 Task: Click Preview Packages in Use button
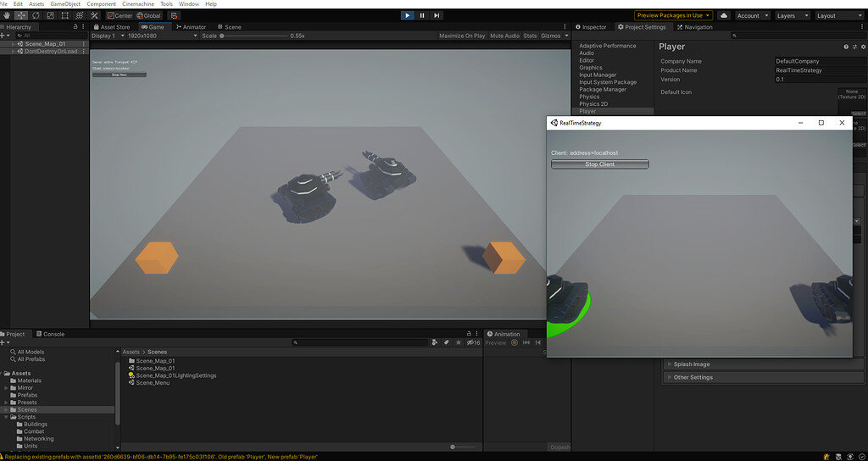[672, 15]
